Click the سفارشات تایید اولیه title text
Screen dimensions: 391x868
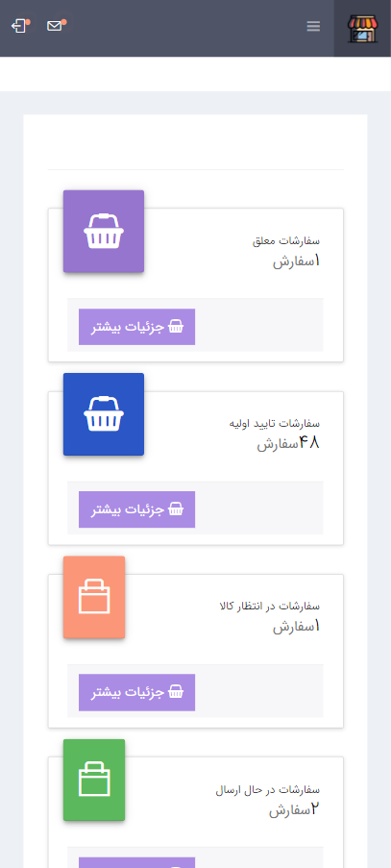(275, 424)
